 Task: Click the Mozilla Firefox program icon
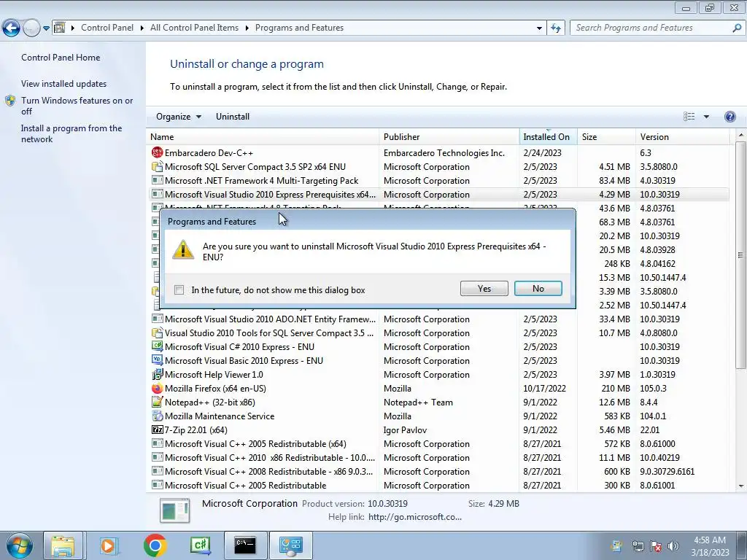(157, 388)
